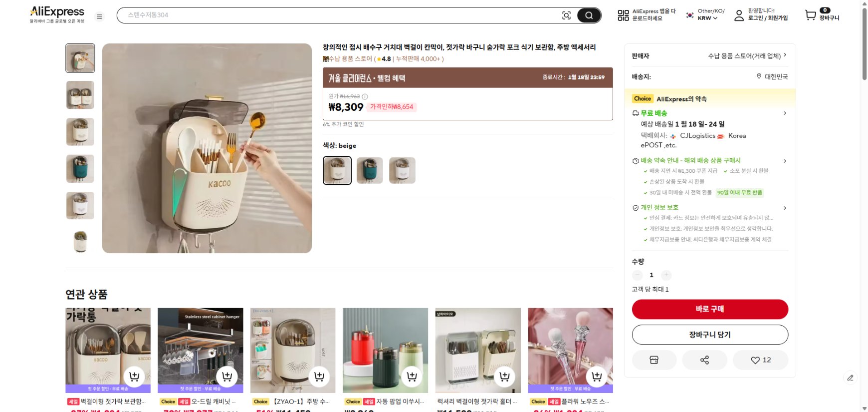Click the search magnifier button
Screen dimensions: 868x412
pyautogui.click(x=589, y=15)
